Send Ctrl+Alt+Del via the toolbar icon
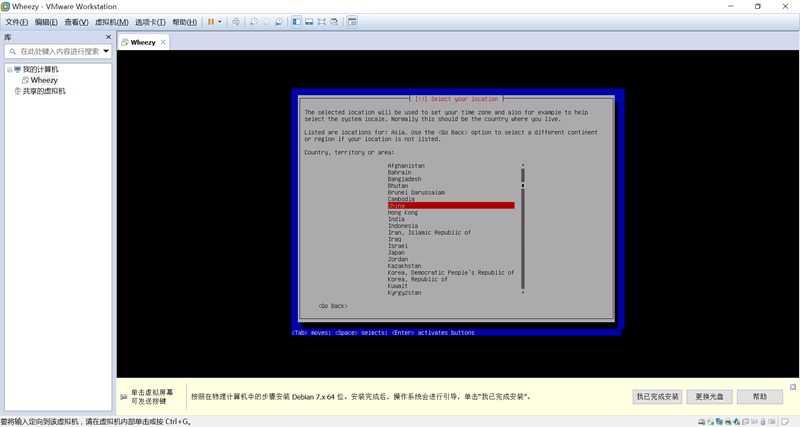Image resolution: width=800 pixels, height=427 pixels. click(236, 22)
